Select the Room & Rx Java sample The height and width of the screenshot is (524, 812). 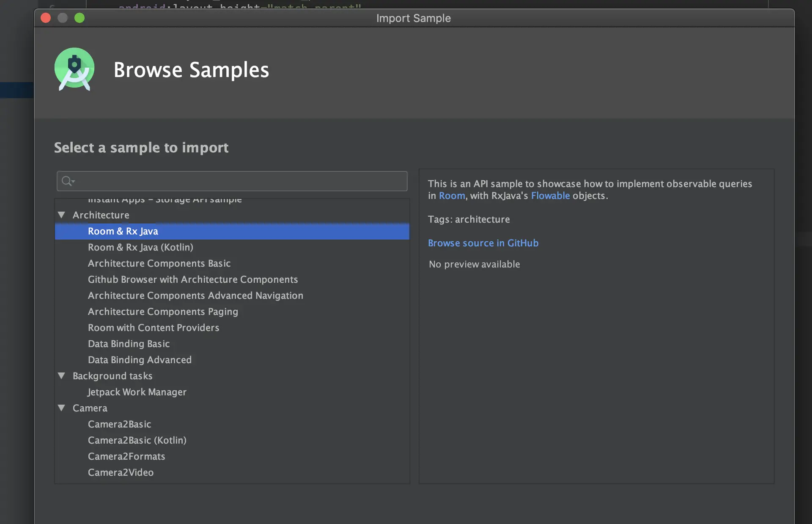pyautogui.click(x=232, y=231)
